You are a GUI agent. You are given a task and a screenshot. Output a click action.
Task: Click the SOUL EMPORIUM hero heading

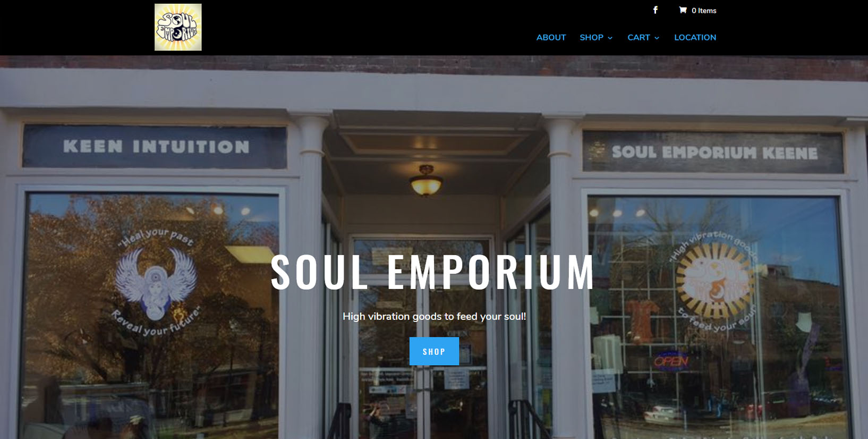click(433, 272)
